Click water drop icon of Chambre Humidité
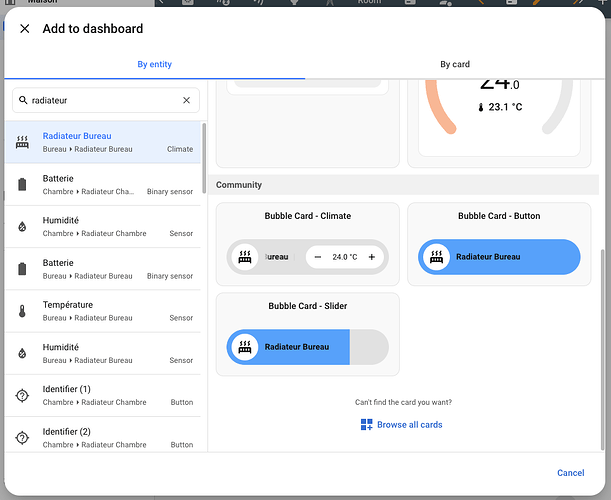This screenshot has height=500, width=611. (22, 226)
